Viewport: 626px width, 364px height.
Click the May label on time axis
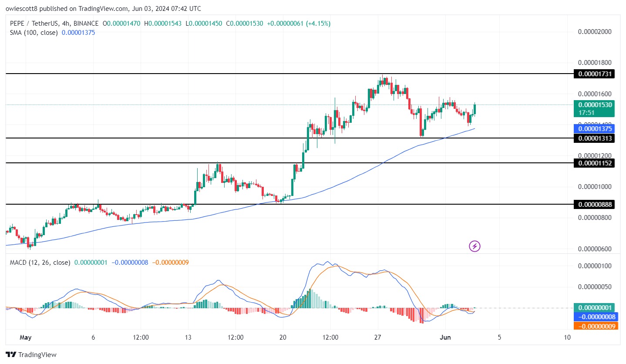(x=26, y=337)
